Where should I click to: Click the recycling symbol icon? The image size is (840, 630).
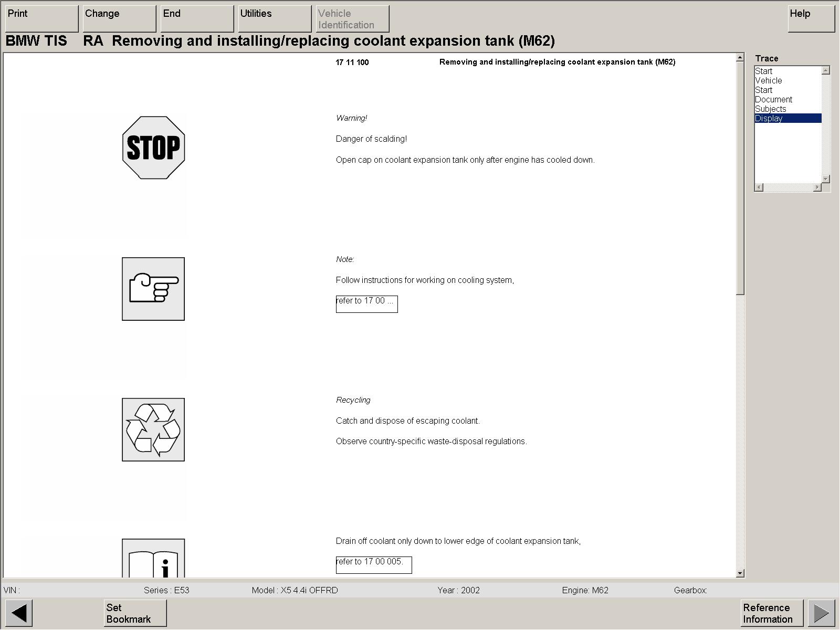pyautogui.click(x=153, y=429)
